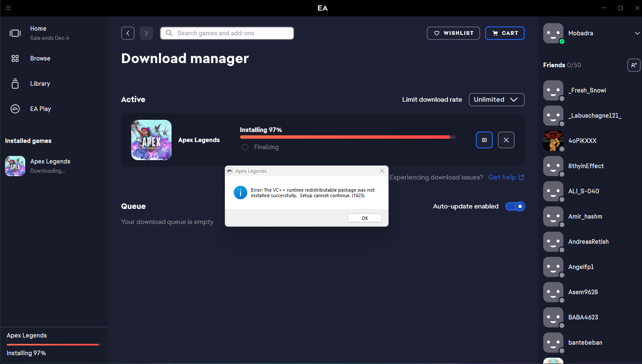Screen dimensions: 642x364
Task: Open EA Play section
Action: (x=40, y=109)
